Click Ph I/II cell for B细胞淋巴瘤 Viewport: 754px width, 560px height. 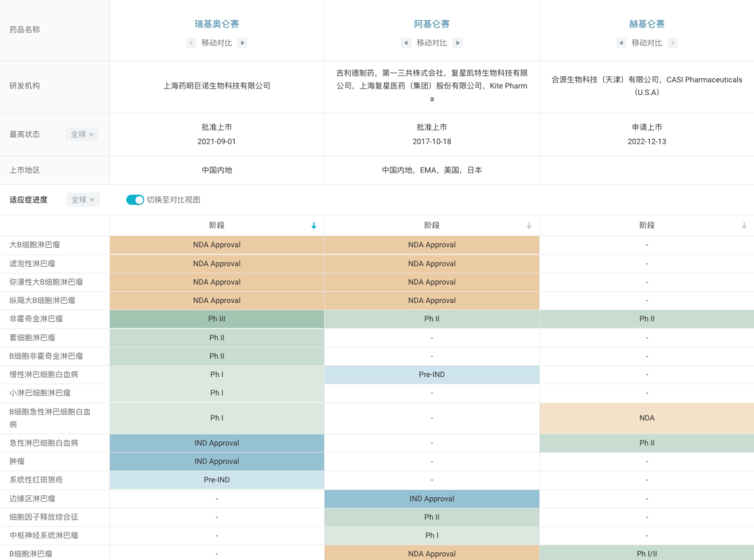pyautogui.click(x=646, y=554)
